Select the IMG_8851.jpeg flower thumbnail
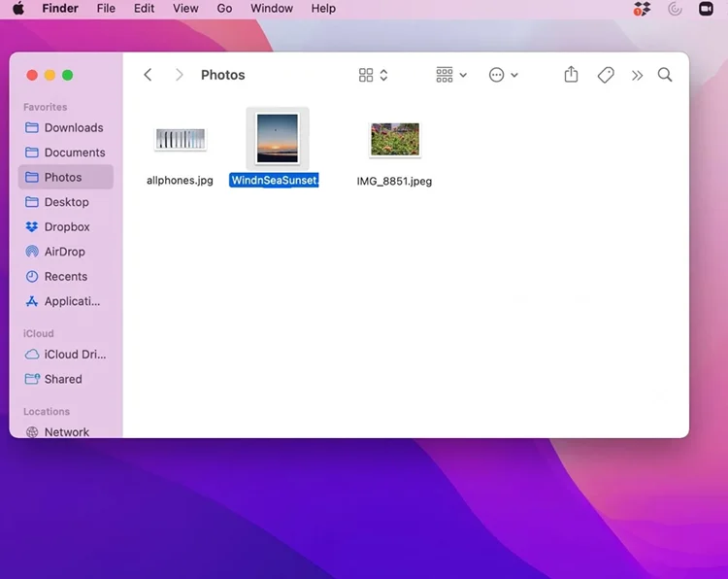The width and height of the screenshot is (728, 579). tap(395, 139)
